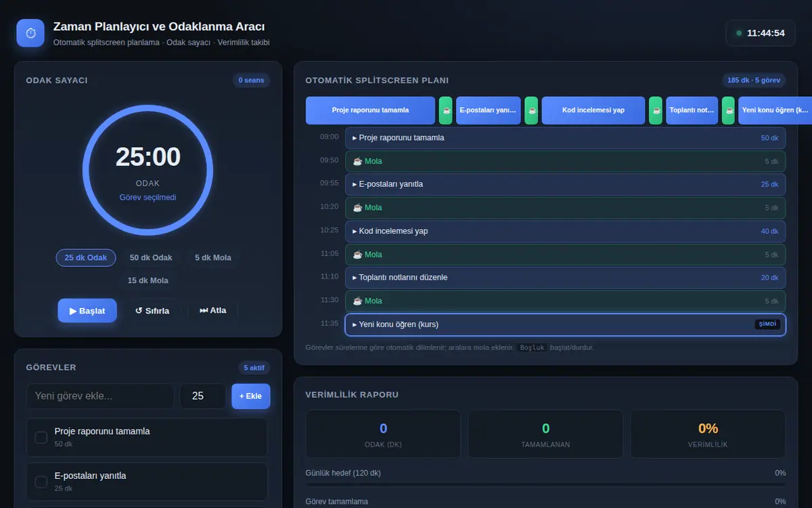Open the Mola row at 10:20

tap(565, 208)
